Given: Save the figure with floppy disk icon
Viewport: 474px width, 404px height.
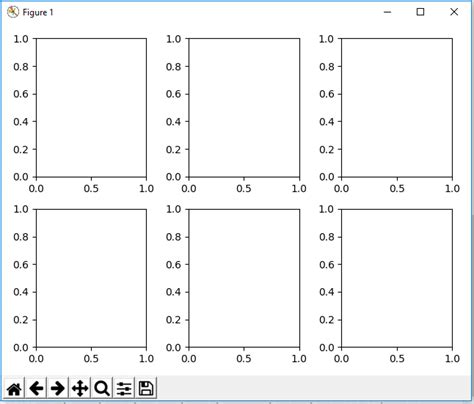Looking at the screenshot, I should pyautogui.click(x=146, y=388).
